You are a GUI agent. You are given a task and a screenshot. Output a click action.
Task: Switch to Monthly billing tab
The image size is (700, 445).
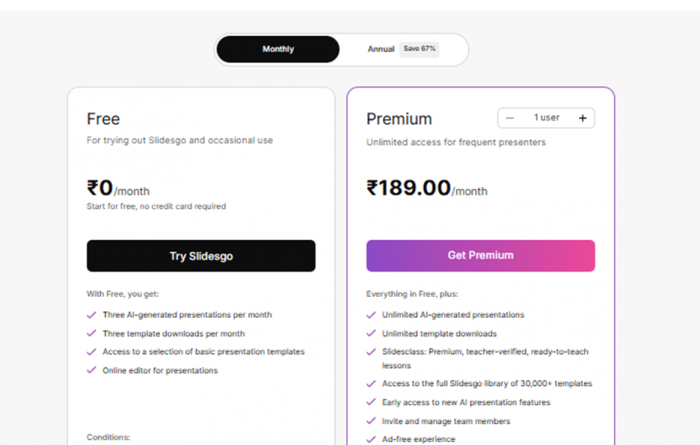point(278,49)
